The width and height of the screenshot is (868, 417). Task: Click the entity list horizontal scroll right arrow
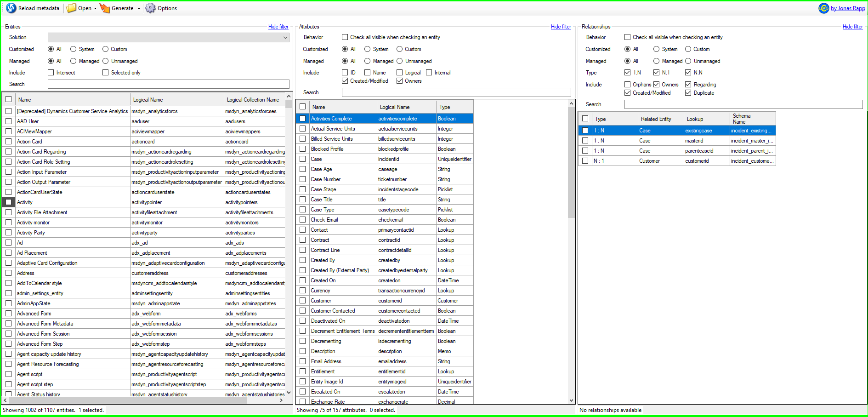tap(281, 400)
